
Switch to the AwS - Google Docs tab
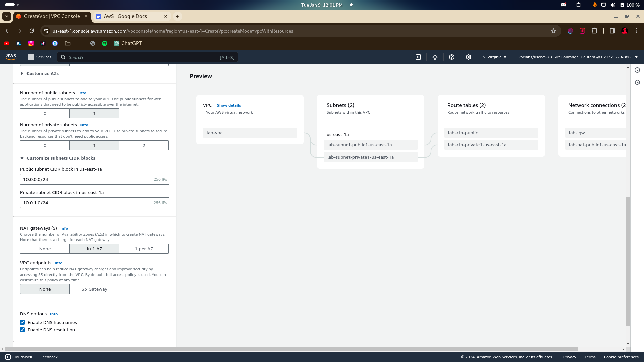tap(125, 16)
